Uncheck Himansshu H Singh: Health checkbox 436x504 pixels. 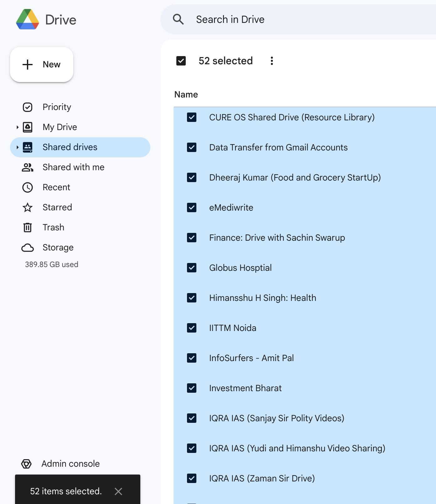[x=192, y=298]
